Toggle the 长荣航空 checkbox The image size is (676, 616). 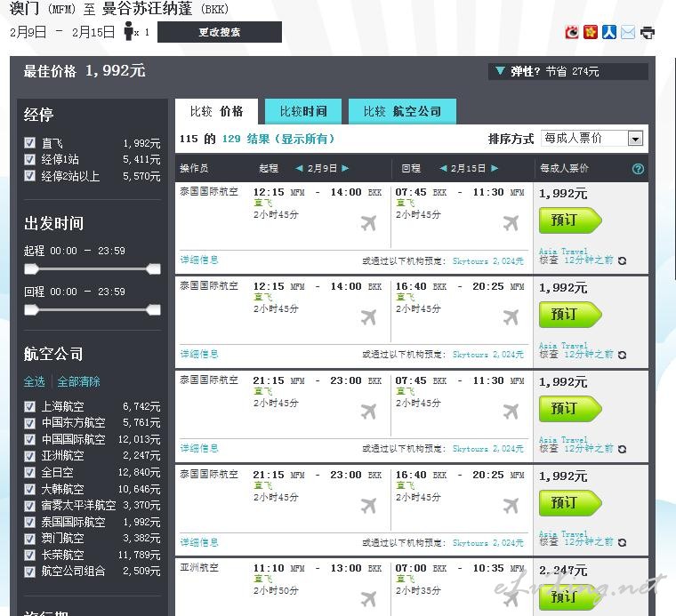coord(29,555)
